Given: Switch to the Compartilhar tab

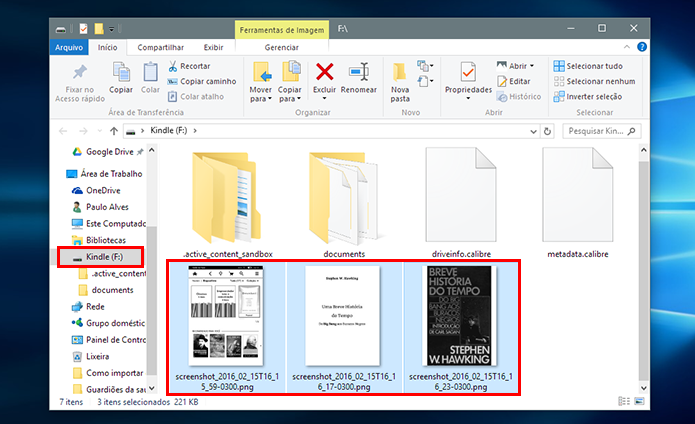Looking at the screenshot, I should click(160, 47).
